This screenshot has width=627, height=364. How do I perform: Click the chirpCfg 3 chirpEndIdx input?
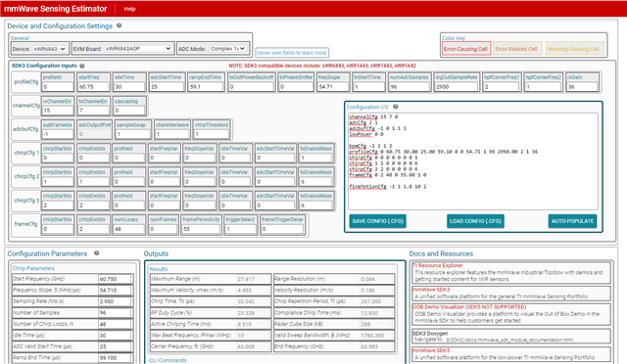[93, 205]
